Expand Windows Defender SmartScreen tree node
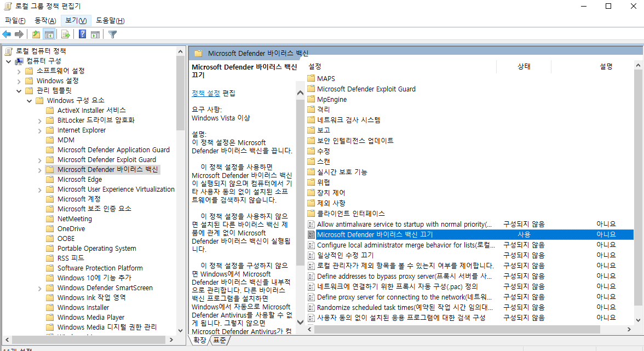 (x=40, y=288)
